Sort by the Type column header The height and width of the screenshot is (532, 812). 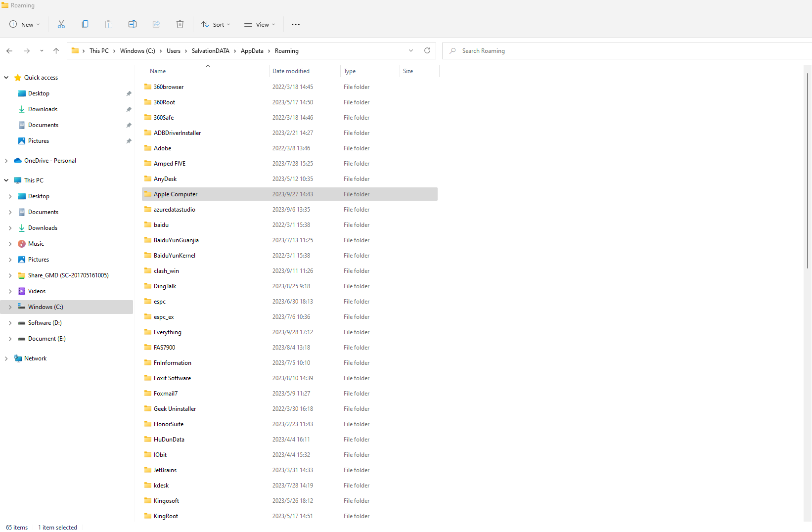[370, 71]
